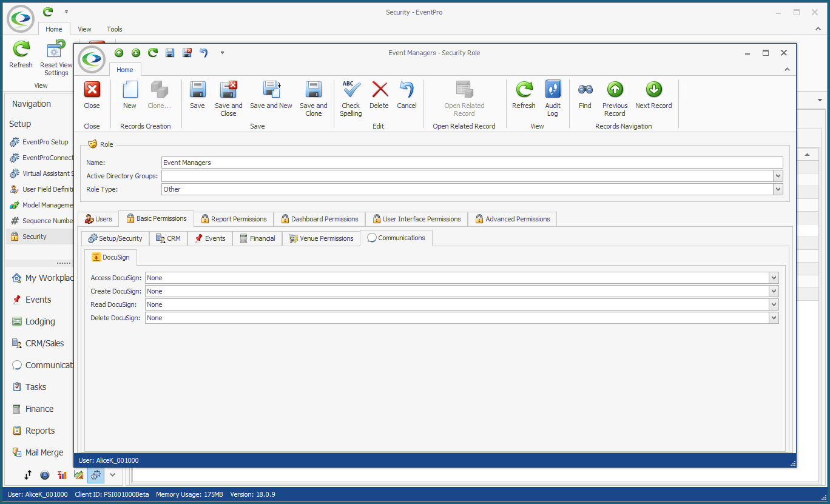
Task: Go to the Previous Record
Action: [615, 99]
